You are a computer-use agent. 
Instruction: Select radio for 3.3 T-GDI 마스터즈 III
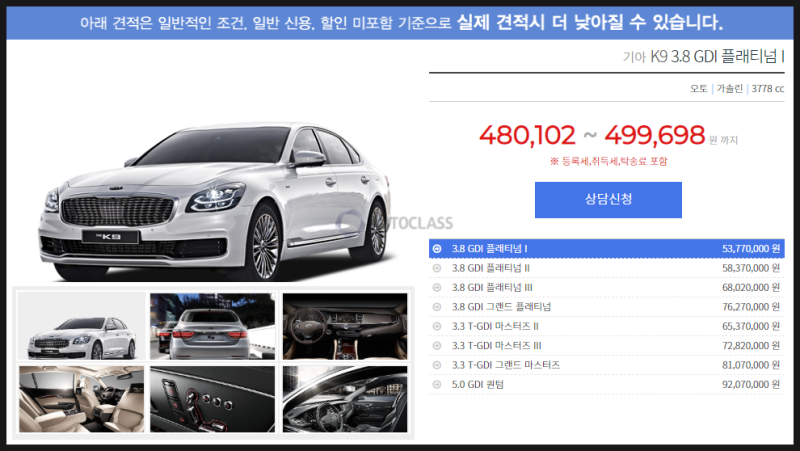(437, 345)
